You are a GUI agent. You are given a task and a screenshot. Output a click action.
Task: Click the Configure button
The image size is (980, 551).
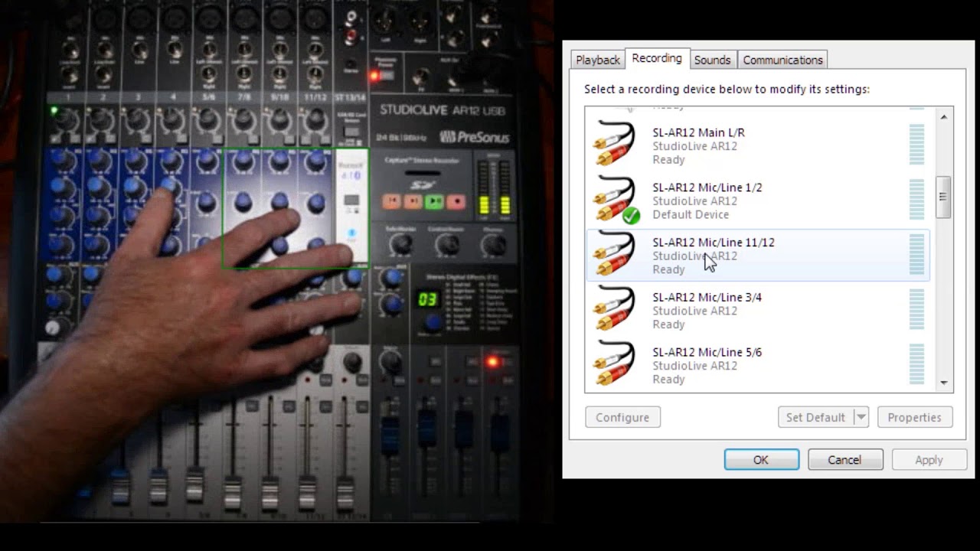[622, 417]
